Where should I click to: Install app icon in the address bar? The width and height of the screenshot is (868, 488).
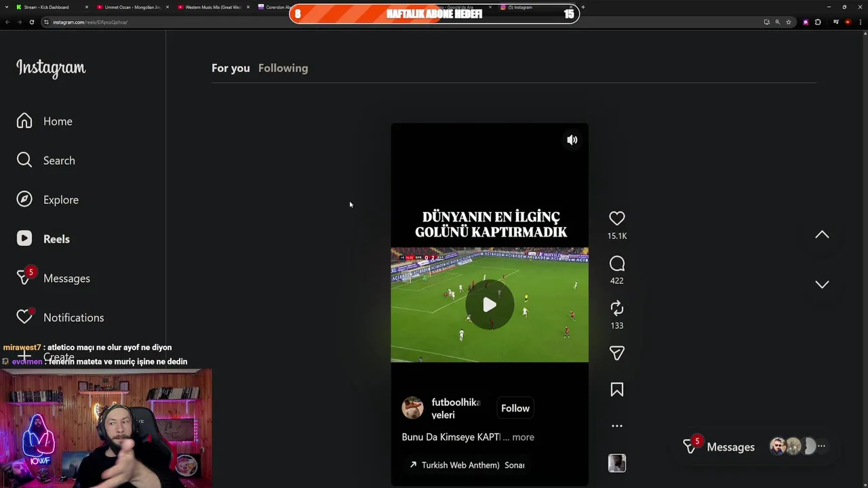coord(767,22)
